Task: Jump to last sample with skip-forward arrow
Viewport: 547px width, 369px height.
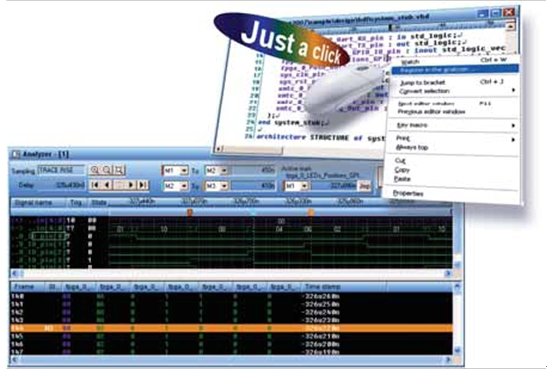Action: tap(143, 185)
